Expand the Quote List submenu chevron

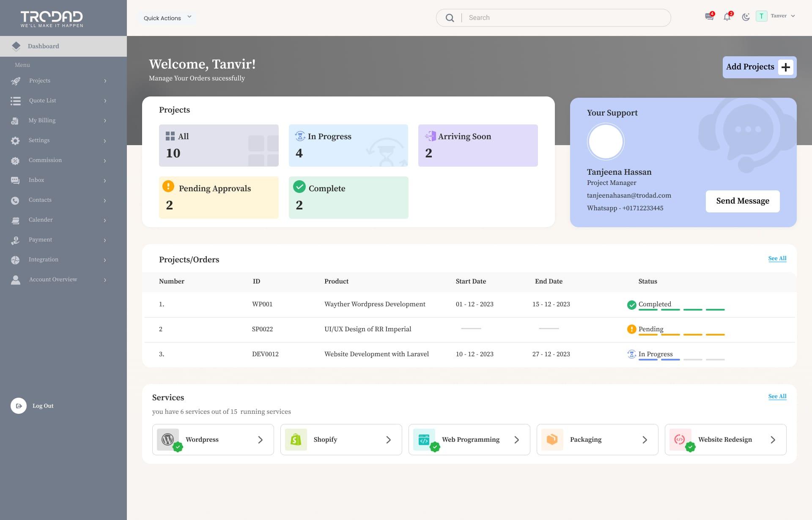[105, 101]
